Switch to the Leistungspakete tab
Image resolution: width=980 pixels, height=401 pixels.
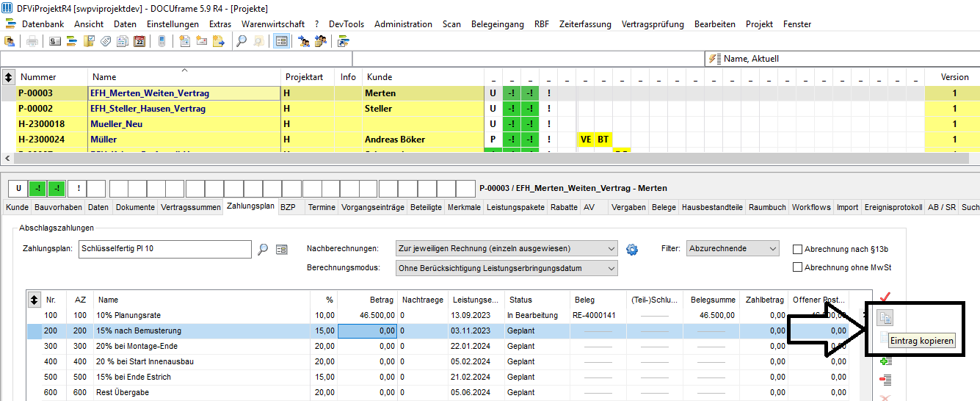click(516, 207)
